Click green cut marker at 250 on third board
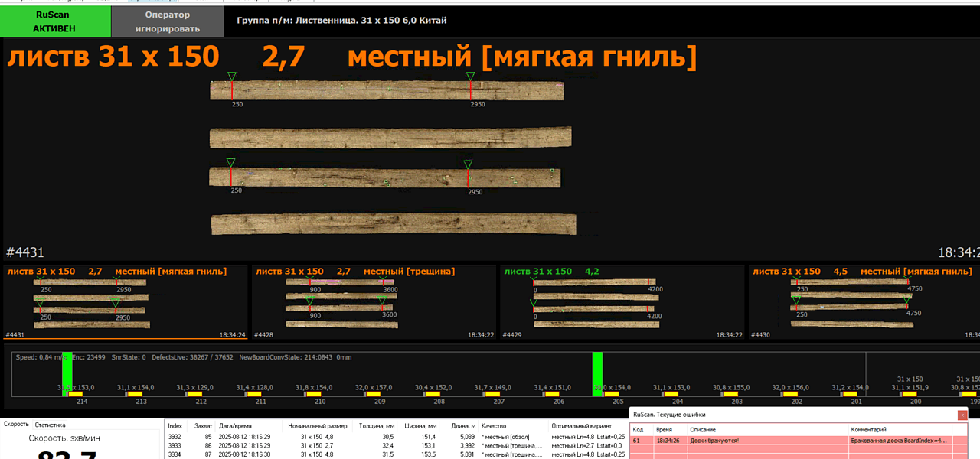 (230, 163)
